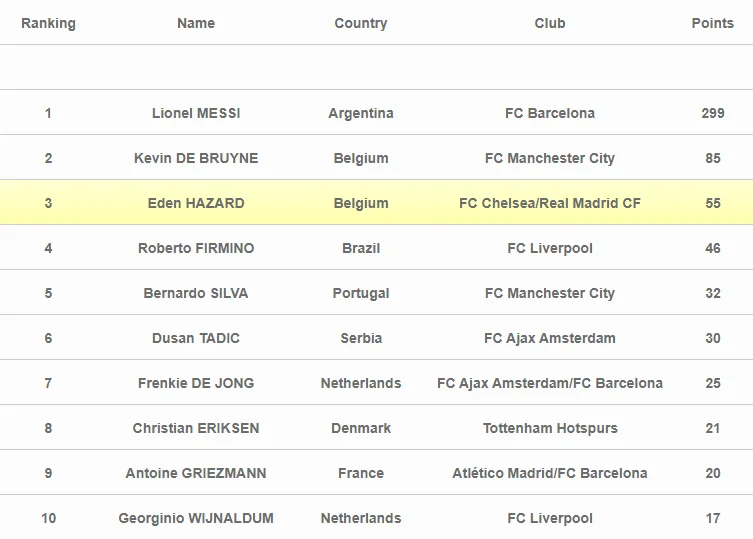This screenshot has height=539, width=753.
Task: Click FC Chelsea/Real Madrid CF club cell
Action: [x=550, y=203]
